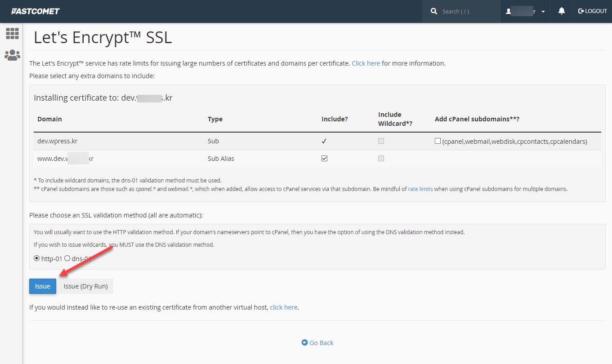
Task: Click the included checkmark for dev.wpress.kr
Action: click(324, 141)
